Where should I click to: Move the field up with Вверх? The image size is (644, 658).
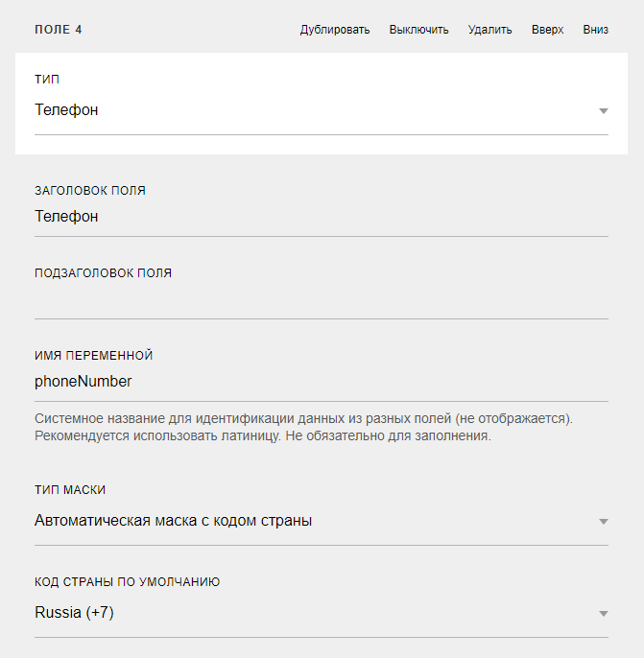547,30
